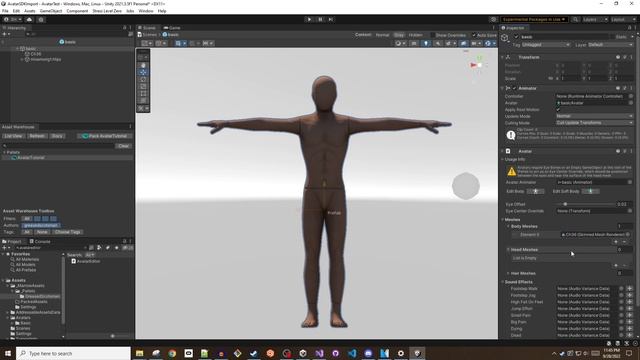
Task: Open the Update Mode dropdown
Action: (595, 116)
